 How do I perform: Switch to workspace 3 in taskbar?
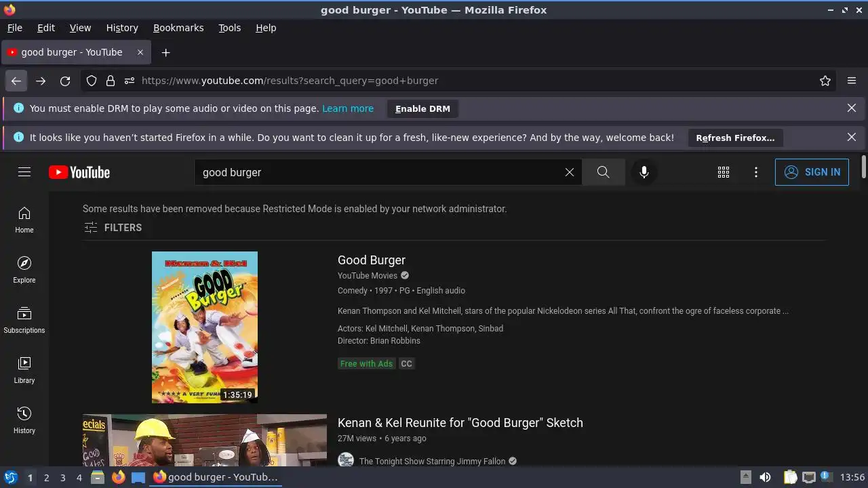coord(62,478)
